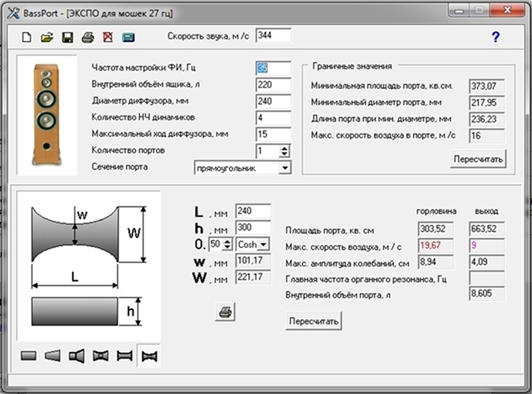Click the empty organ resonance frequency field
The height and width of the screenshot is (394, 532).
pos(487,278)
